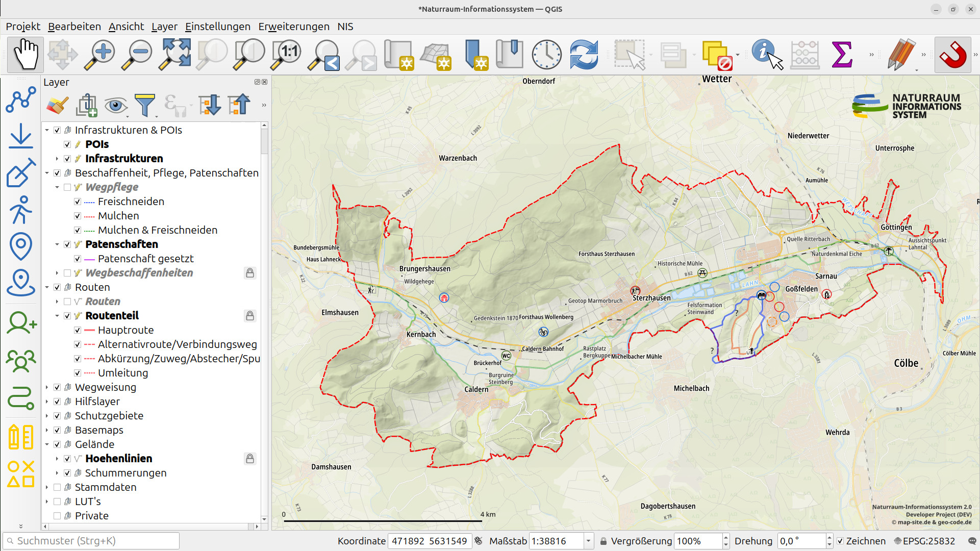Open the layer filter funnel icon
Viewport: 980px width, 551px height.
click(145, 105)
